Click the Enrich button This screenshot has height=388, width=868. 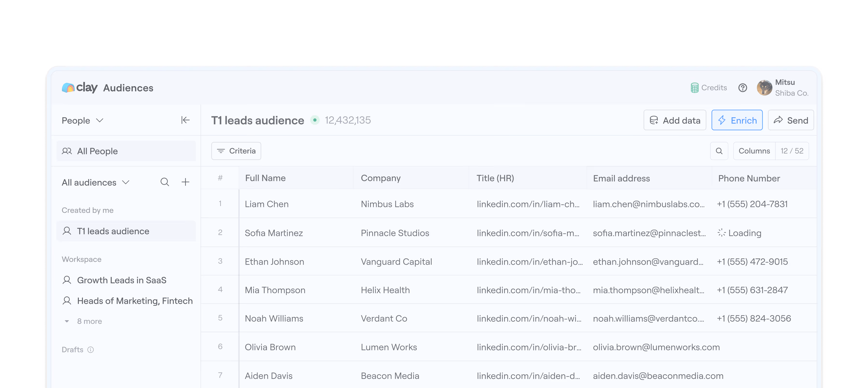pos(737,120)
